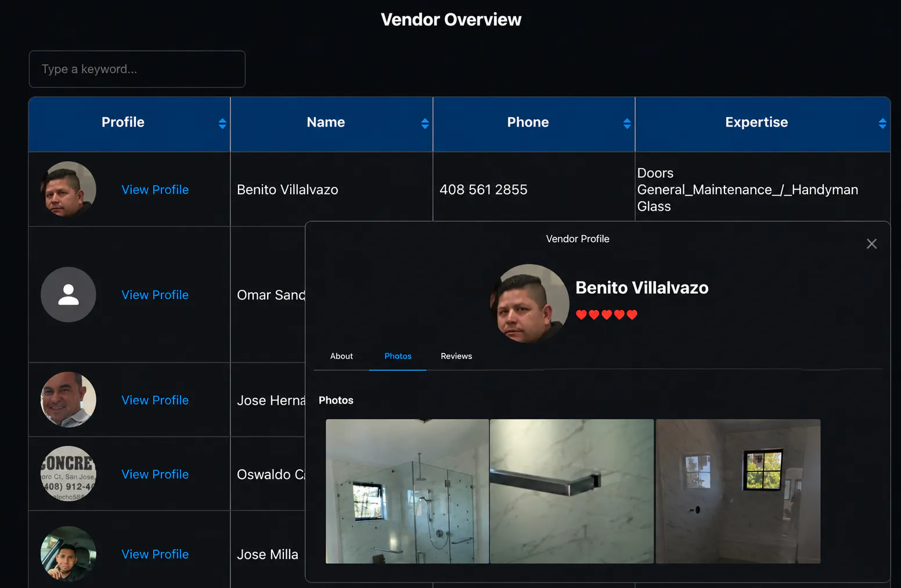Click the heart rating under Benito Villalvazo

[607, 315]
